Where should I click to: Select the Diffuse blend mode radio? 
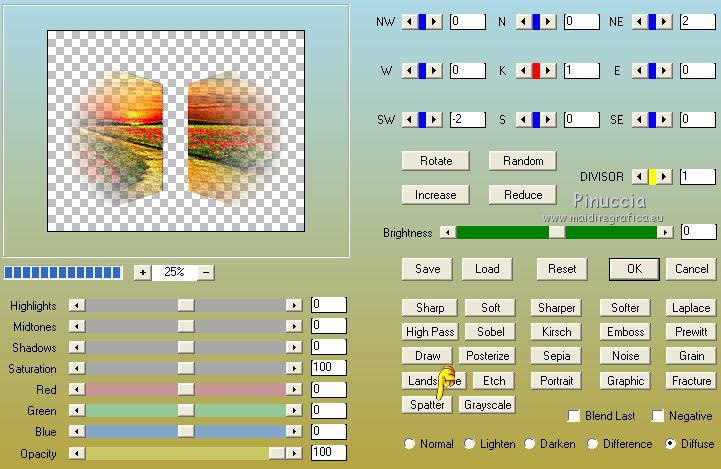[670, 444]
